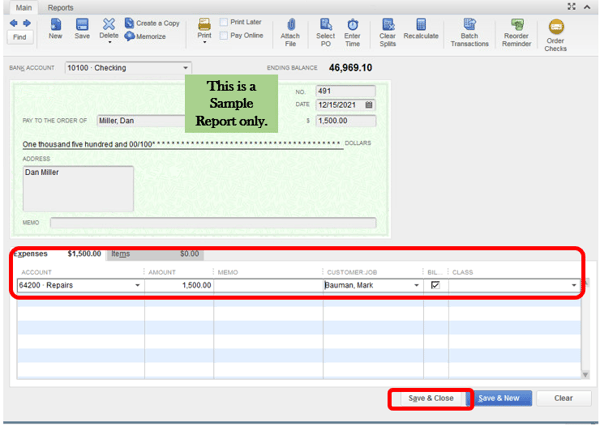Screen dimensions: 600x426
Task: Click the expense amount cell 1,500.00
Action: pyautogui.click(x=179, y=285)
